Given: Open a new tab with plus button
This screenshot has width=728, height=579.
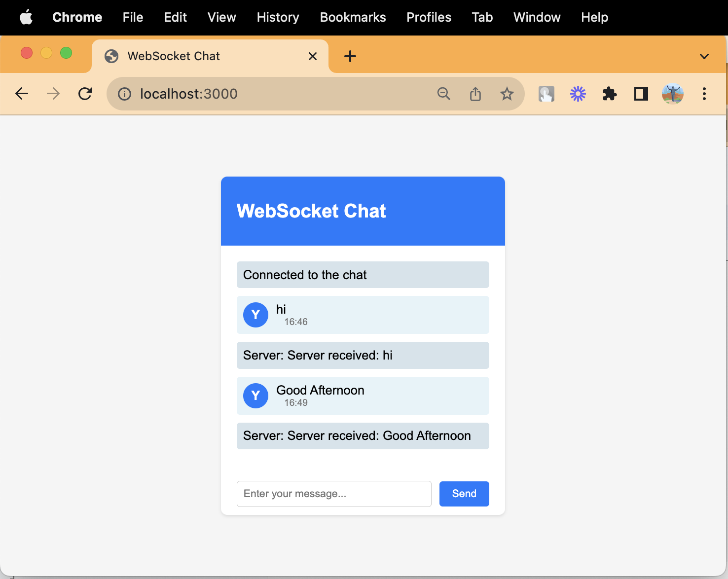Looking at the screenshot, I should (350, 56).
